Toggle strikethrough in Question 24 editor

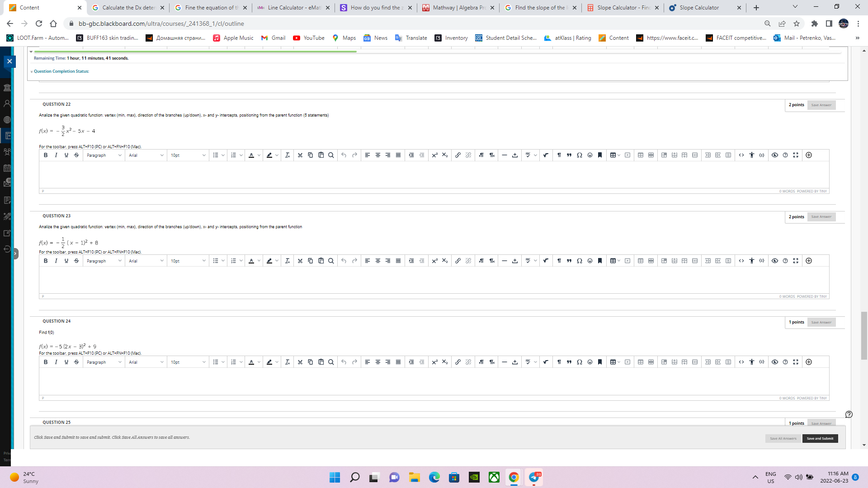tap(76, 362)
